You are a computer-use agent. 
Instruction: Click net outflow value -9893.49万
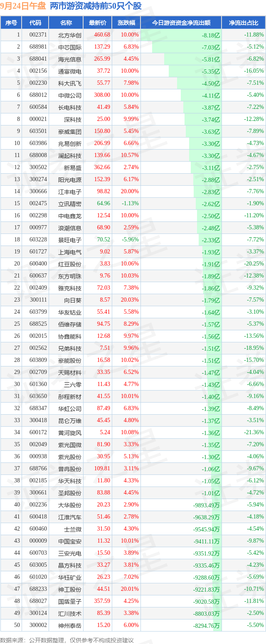[x=207, y=505]
